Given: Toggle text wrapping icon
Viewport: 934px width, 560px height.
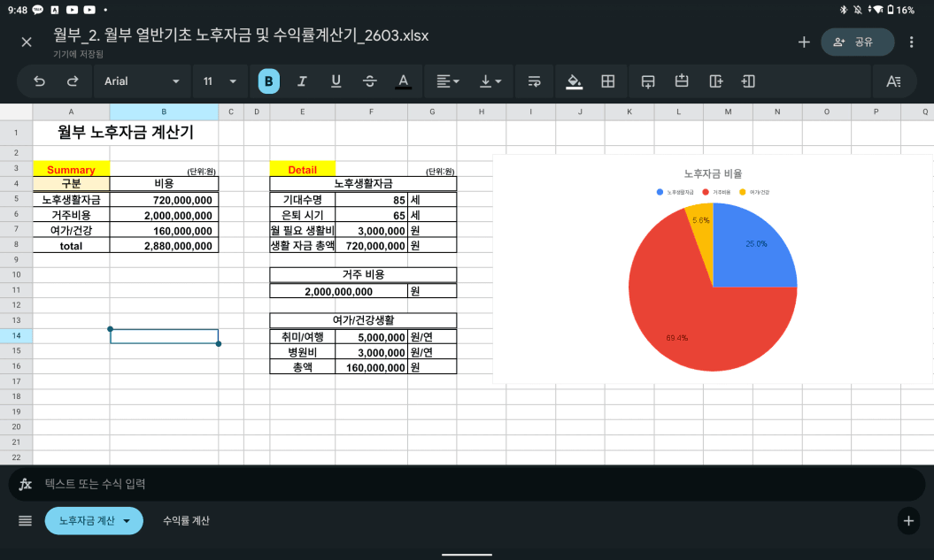Looking at the screenshot, I should coord(534,81).
